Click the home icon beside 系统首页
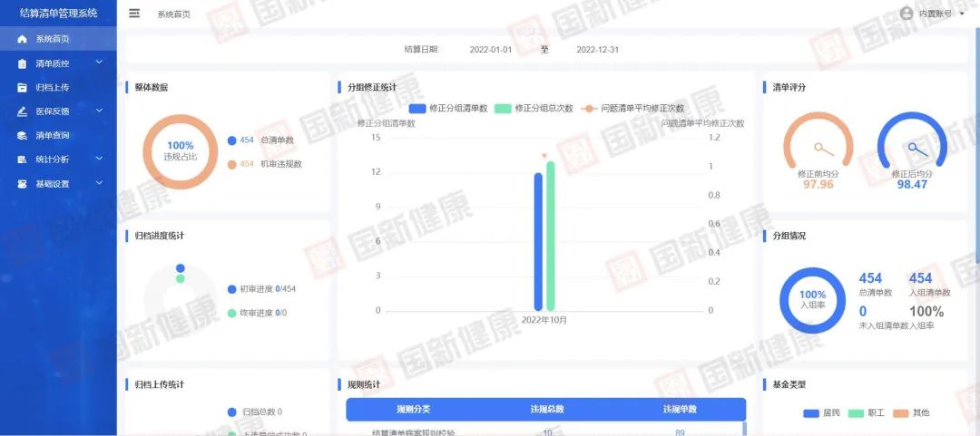This screenshot has height=436, width=980. pyautogui.click(x=22, y=40)
